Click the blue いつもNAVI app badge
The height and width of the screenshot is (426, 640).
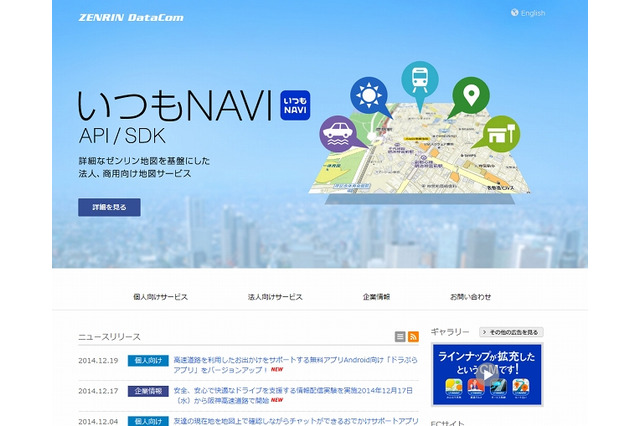pyautogui.click(x=295, y=105)
